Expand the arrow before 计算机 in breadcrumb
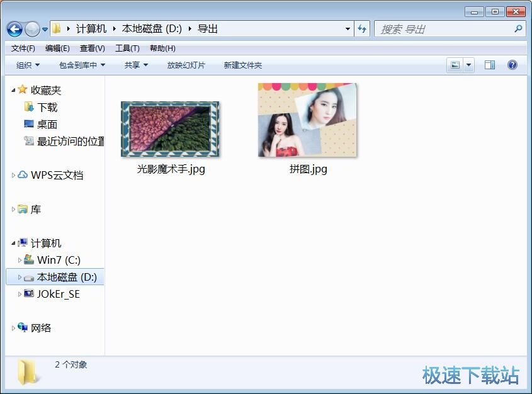The image size is (532, 394). [x=69, y=29]
